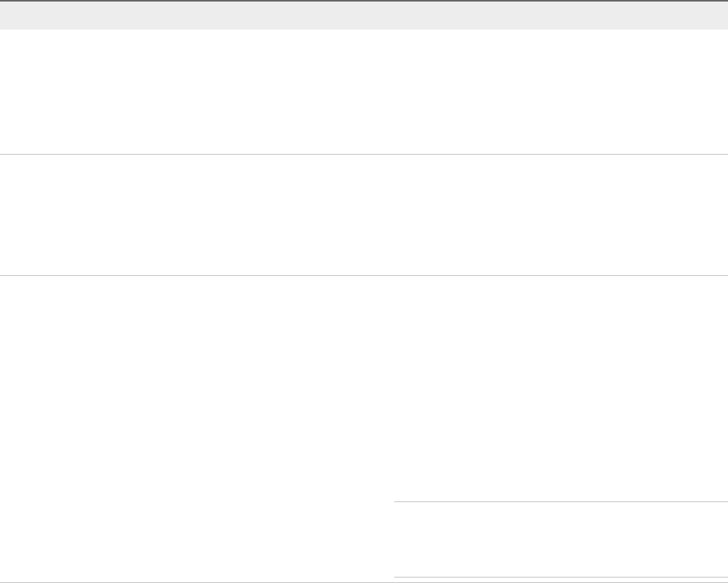Screen dimensions: 728x583
Task: Click the divider line below the first row
Action: 364,154
